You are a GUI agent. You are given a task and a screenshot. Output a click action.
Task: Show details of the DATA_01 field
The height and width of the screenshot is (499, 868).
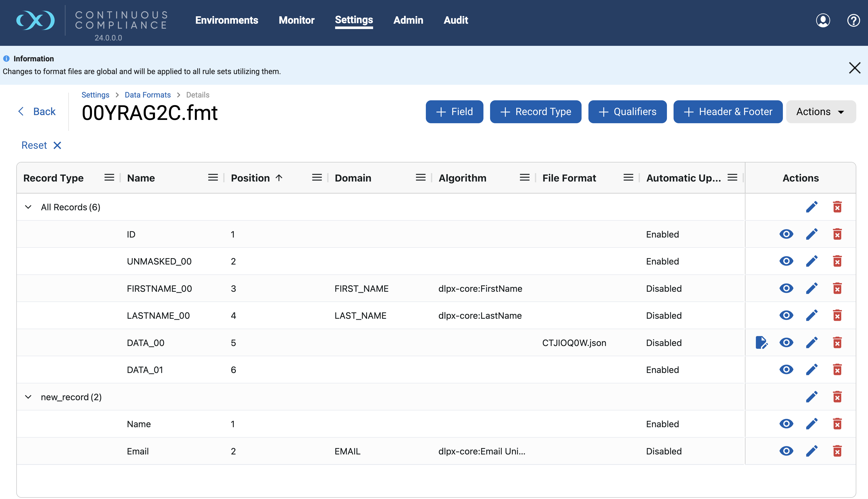786,369
